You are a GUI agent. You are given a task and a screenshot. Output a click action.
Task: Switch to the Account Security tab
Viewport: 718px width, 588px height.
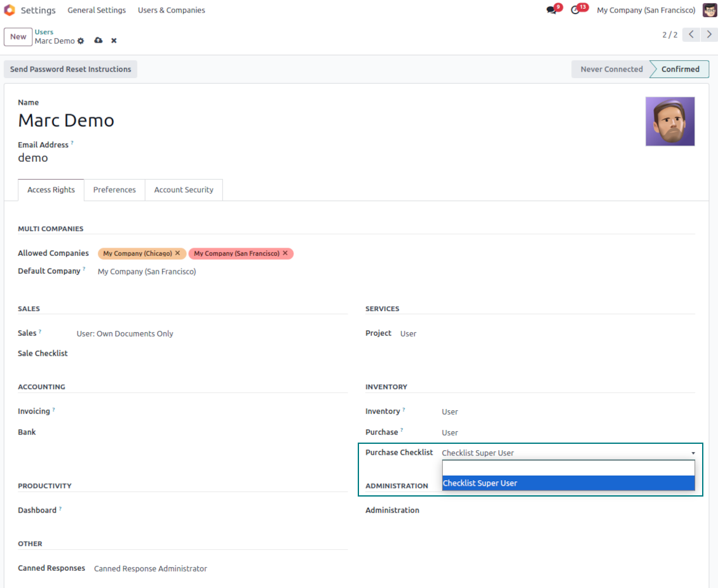point(184,189)
